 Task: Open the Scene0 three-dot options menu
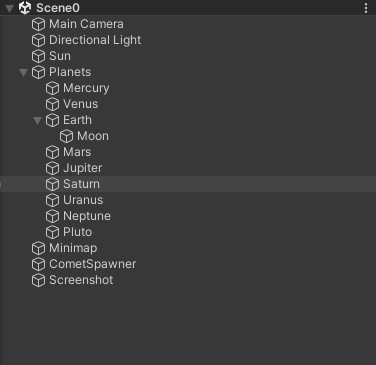click(x=366, y=8)
